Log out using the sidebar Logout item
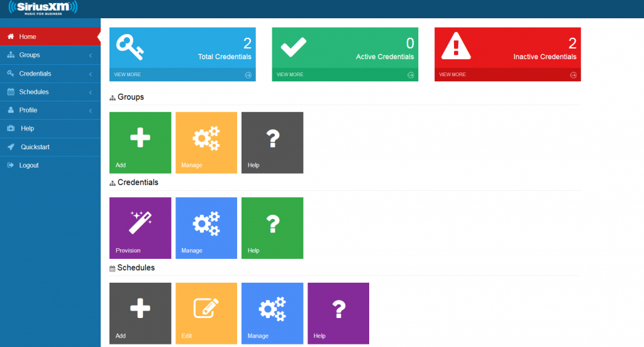644x347 pixels. (x=50, y=165)
